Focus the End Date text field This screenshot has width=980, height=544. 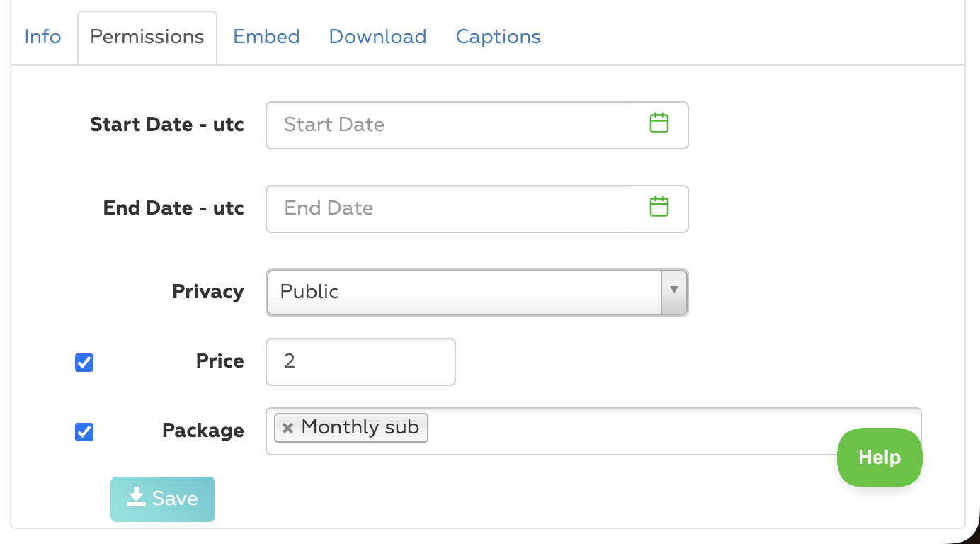click(448, 209)
